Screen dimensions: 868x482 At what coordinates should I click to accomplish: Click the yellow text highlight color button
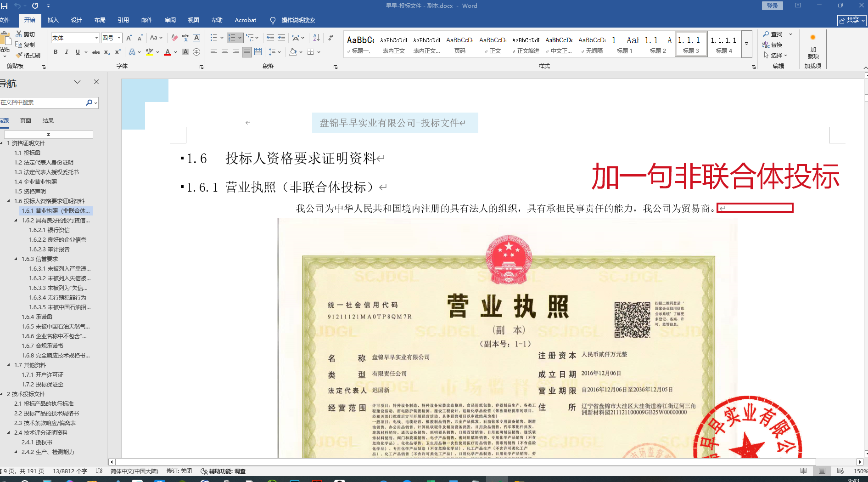(x=149, y=52)
